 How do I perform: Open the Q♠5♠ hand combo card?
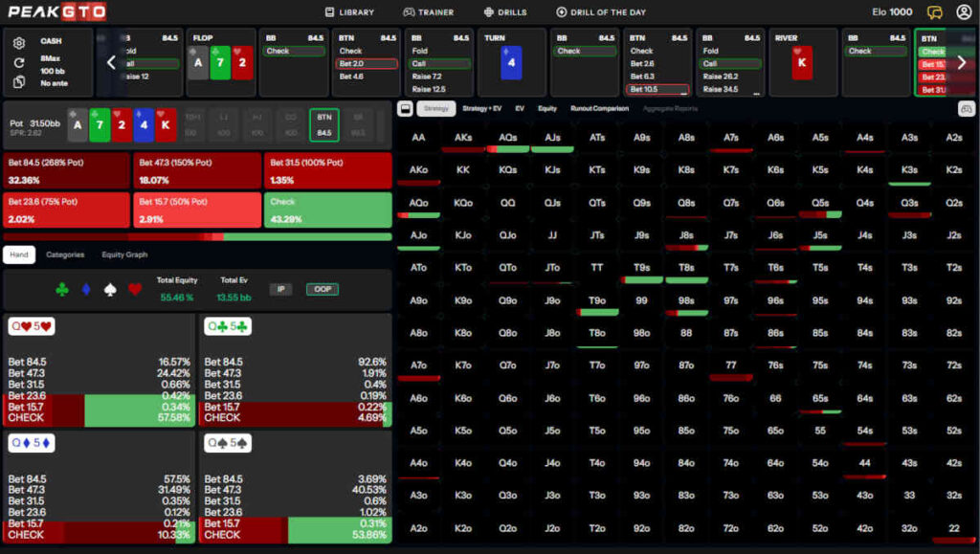pyautogui.click(x=296, y=487)
